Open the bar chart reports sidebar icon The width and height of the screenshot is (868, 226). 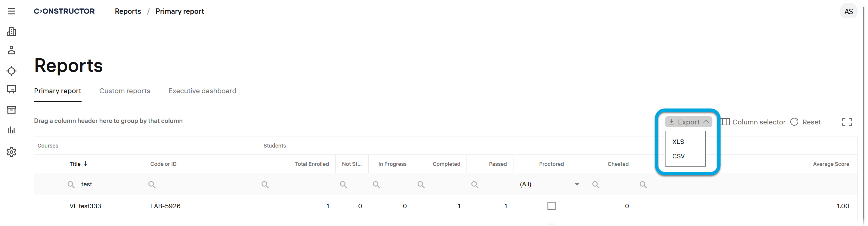[11, 130]
